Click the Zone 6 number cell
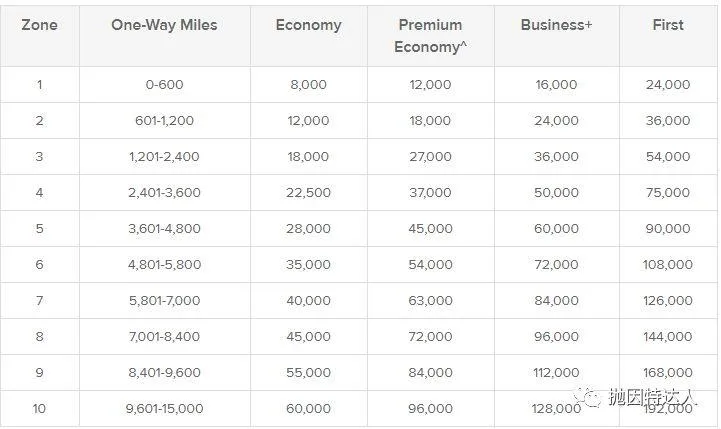This screenshot has height=429, width=721. (39, 265)
